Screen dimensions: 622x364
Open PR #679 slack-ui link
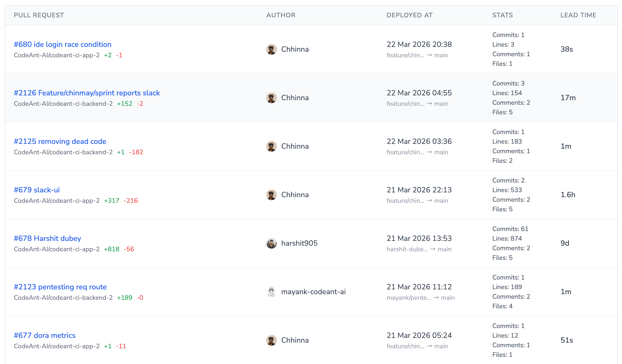pyautogui.click(x=37, y=190)
